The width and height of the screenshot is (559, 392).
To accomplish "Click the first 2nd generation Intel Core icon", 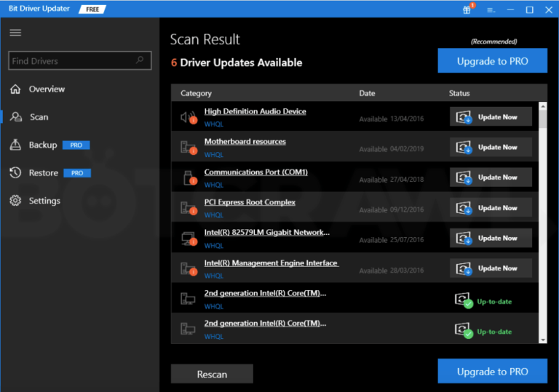I will click(x=188, y=299).
